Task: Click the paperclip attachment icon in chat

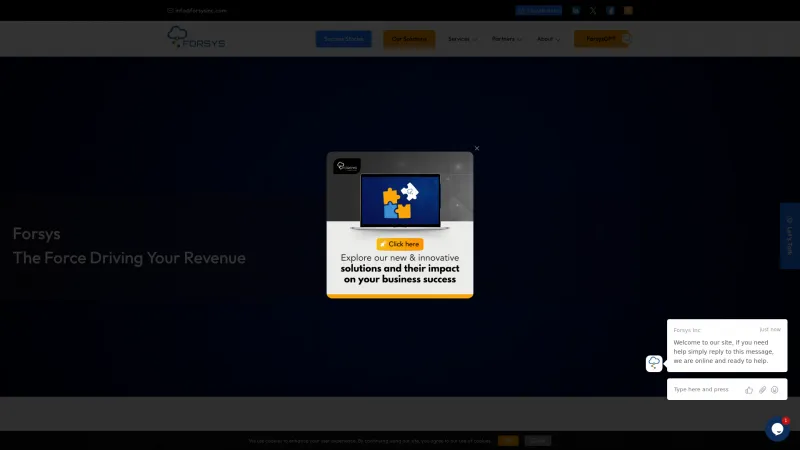Action: (x=762, y=390)
